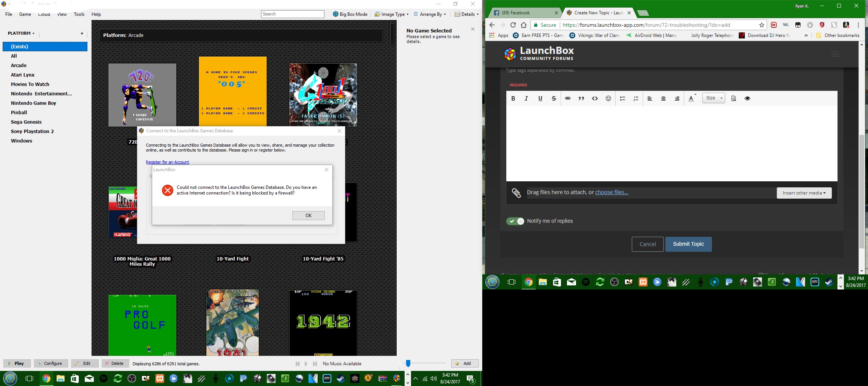868x386 pixels.
Task: Open the emoticon picker in the editor
Action: [608, 98]
